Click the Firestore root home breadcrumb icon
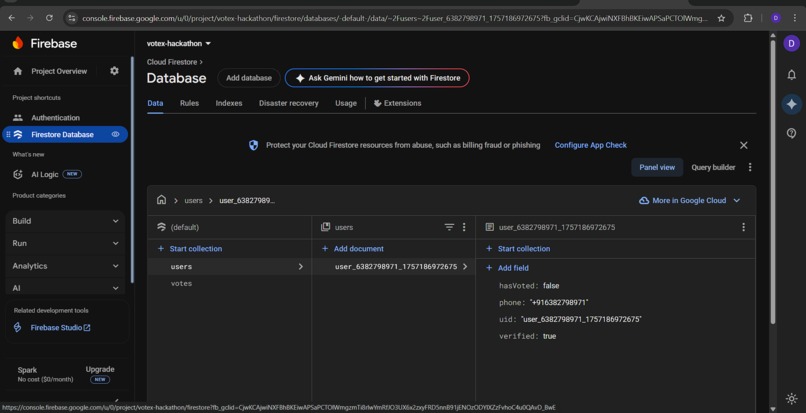 [161, 200]
